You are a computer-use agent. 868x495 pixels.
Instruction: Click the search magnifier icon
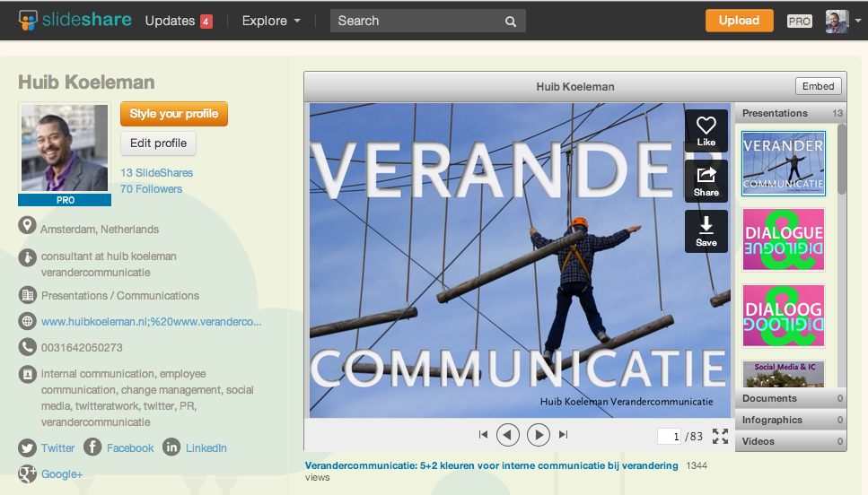511,22
